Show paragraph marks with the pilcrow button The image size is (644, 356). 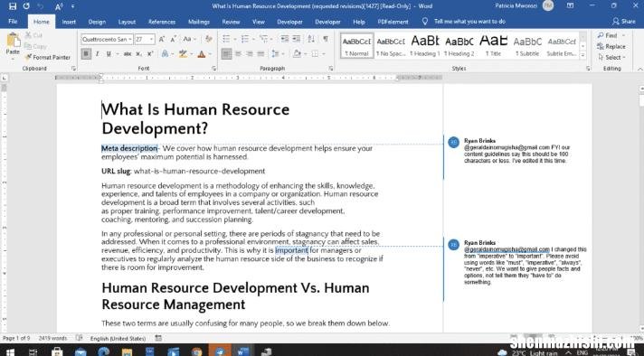(x=326, y=39)
